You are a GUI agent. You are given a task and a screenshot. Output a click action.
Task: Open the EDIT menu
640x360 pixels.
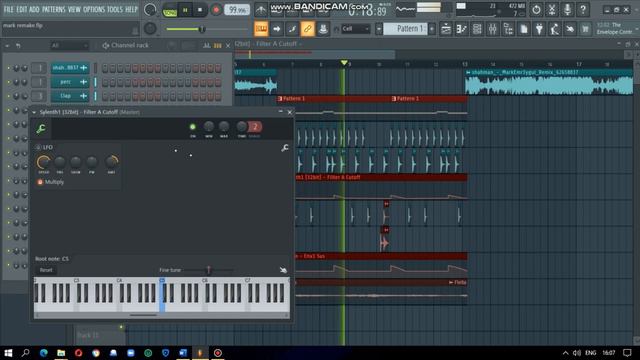click(22, 9)
